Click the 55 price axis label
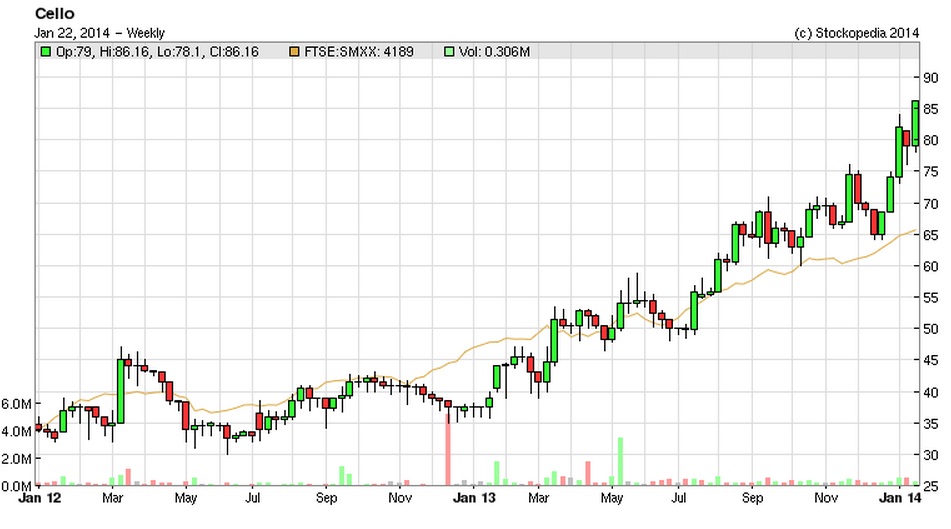 pos(930,297)
